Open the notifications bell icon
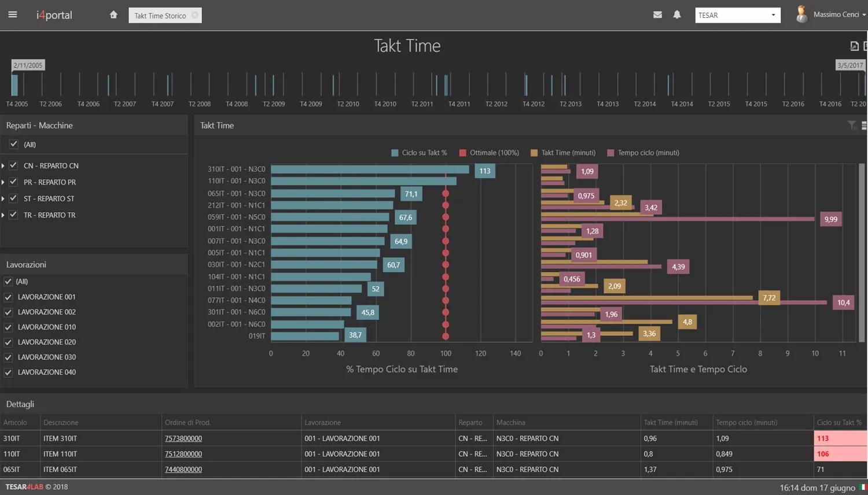 click(x=676, y=14)
